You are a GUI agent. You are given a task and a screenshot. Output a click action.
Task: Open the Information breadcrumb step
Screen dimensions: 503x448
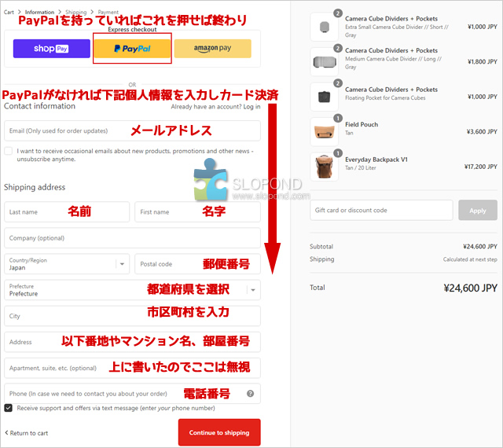[39, 13]
